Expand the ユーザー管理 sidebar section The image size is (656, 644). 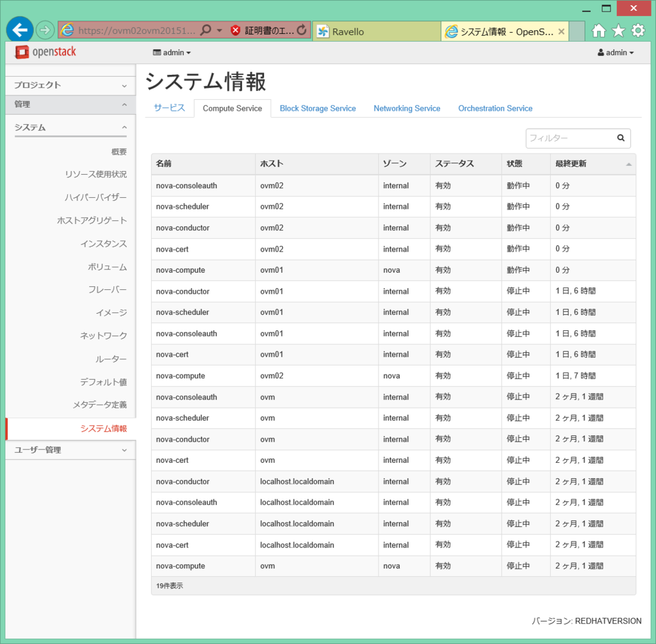point(70,450)
